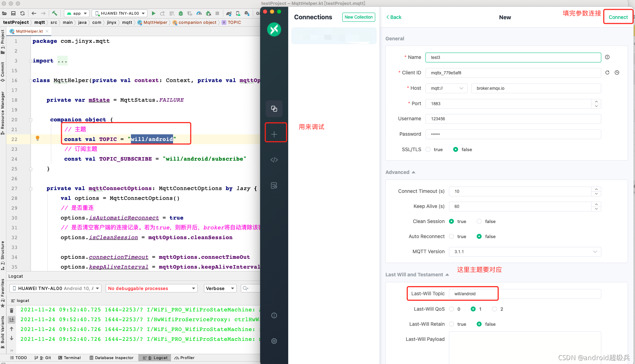The height and width of the screenshot is (364, 635).
Task: Save all files in Android Studio toolbar
Action: pyautogui.click(x=13, y=13)
